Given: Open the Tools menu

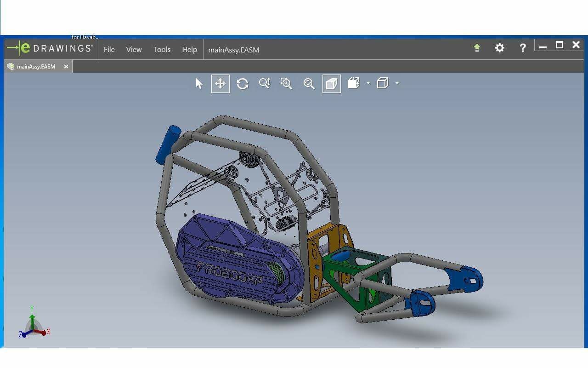Looking at the screenshot, I should pyautogui.click(x=162, y=50).
